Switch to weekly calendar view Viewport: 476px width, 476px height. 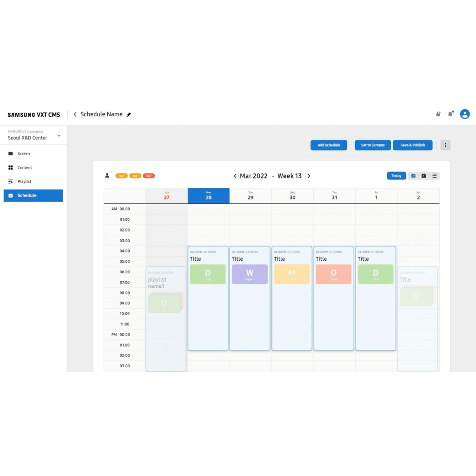pyautogui.click(x=413, y=176)
